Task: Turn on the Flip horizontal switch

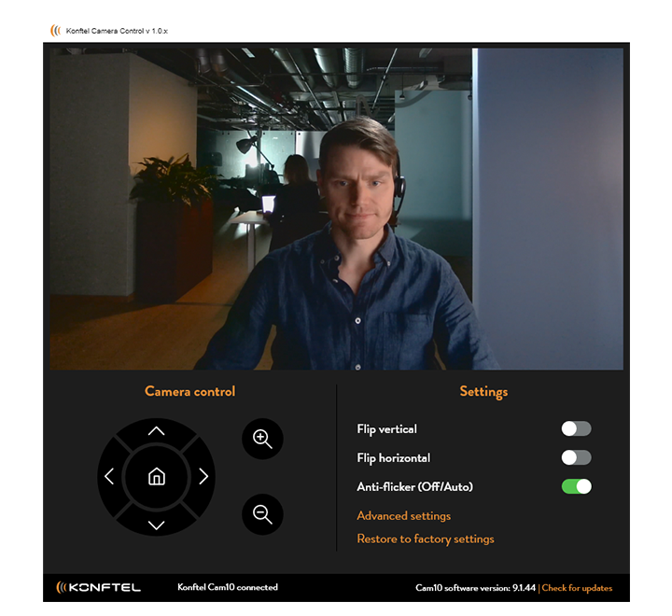Action: click(576, 458)
